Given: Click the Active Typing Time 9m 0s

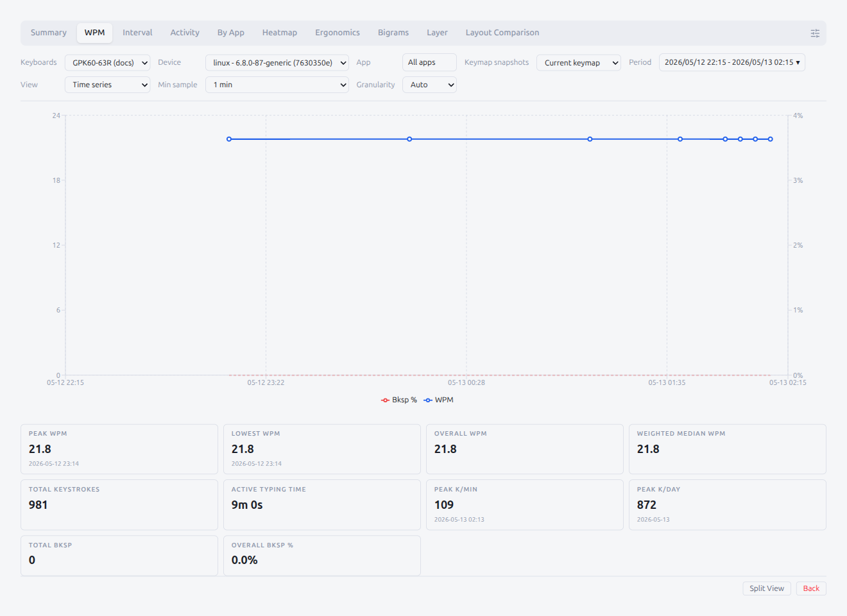Looking at the screenshot, I should click(247, 505).
